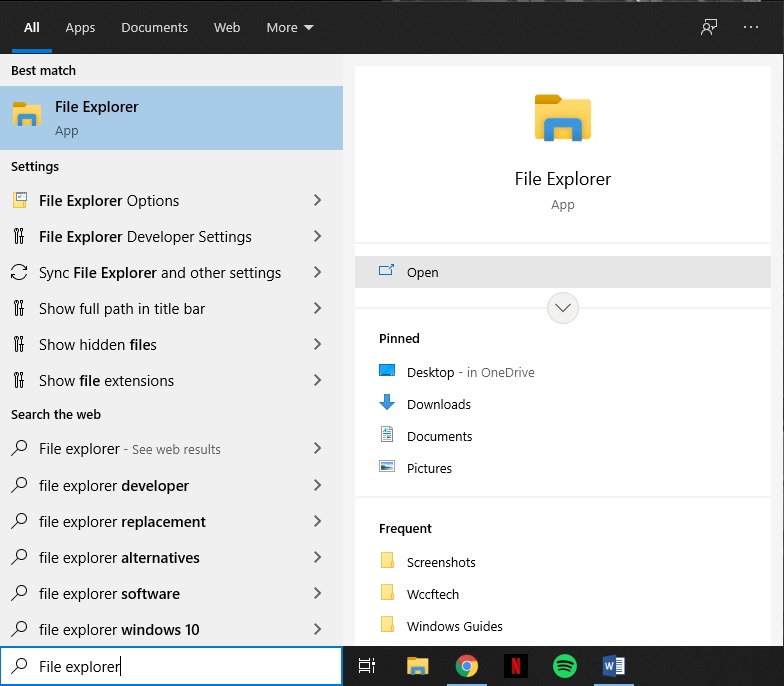Click Open in the File Explorer panel

point(422,272)
